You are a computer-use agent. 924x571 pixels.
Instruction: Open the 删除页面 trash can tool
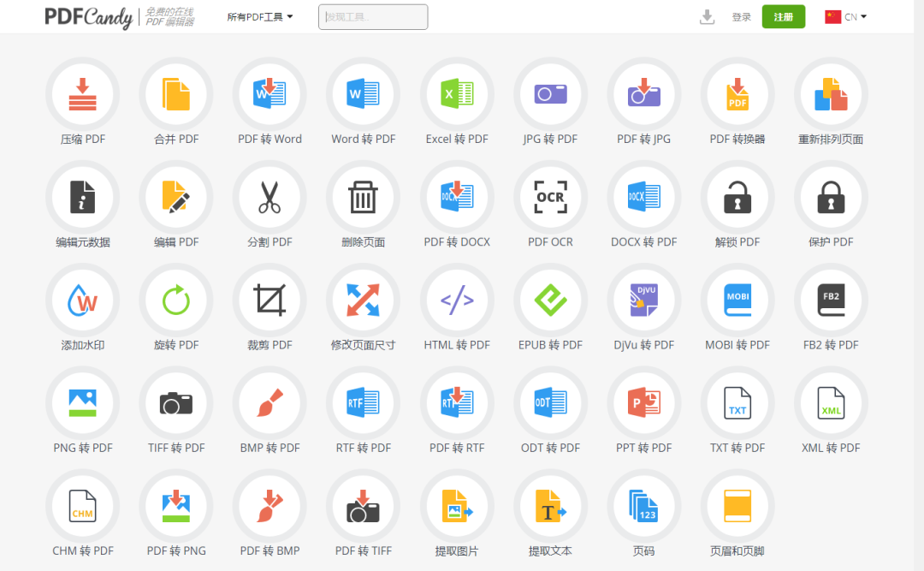coord(363,197)
